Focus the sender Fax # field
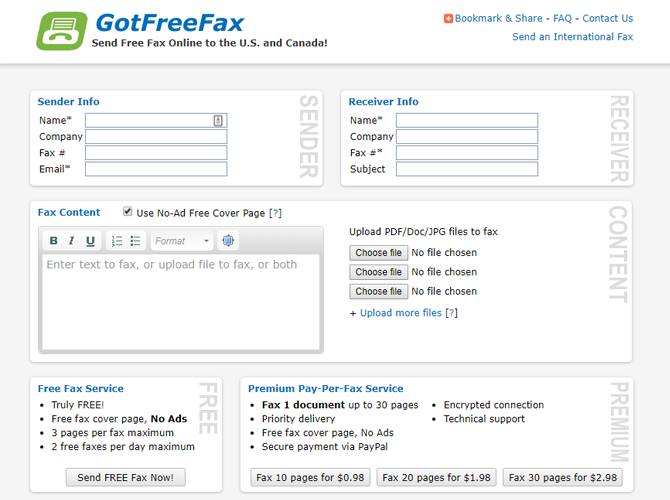Viewport: 670px width, 500px height. [x=156, y=153]
